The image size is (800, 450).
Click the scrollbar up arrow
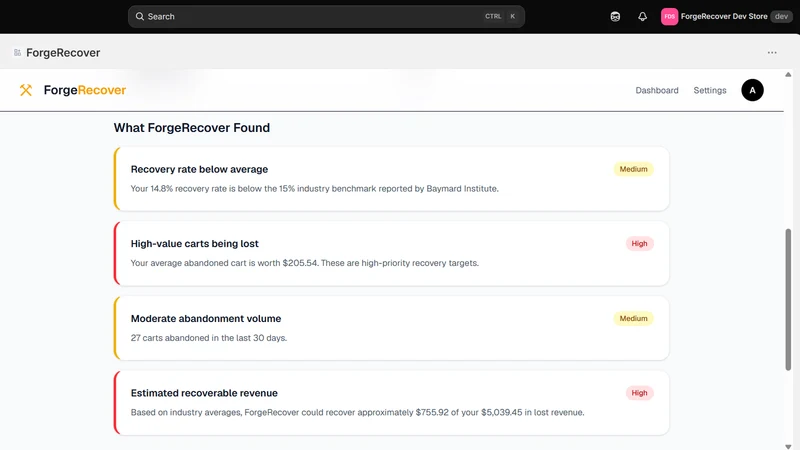coord(788,74)
